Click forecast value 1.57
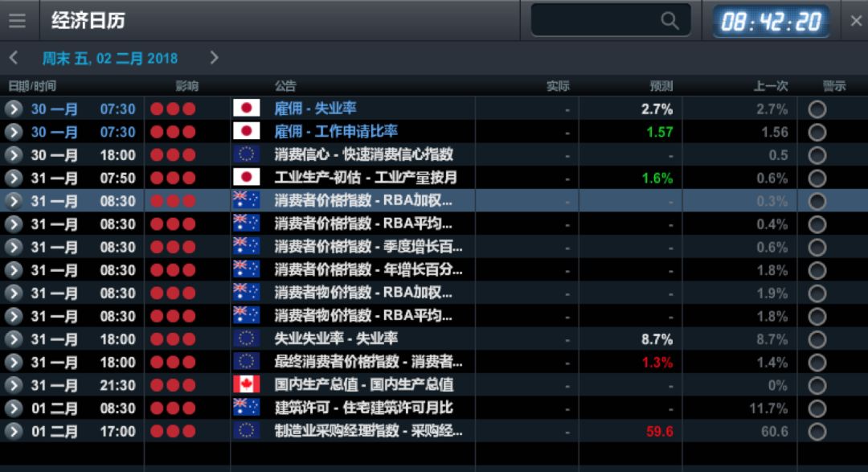 coord(659,132)
